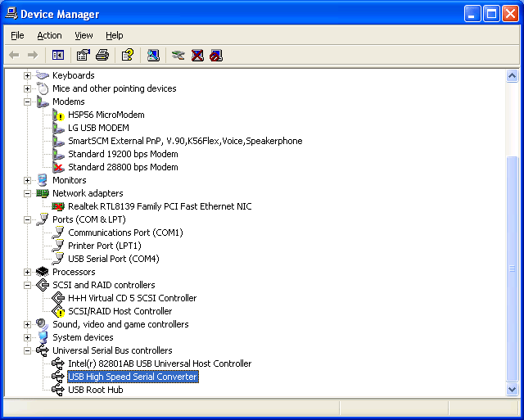Open the Action menu
Viewport: 524px width, 420px height.
click(49, 35)
